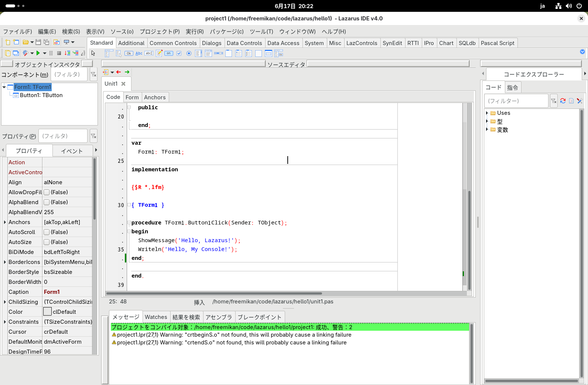Select the TButton component in the palette
Image resolution: width=588 pixels, height=385 pixels.
tap(129, 53)
